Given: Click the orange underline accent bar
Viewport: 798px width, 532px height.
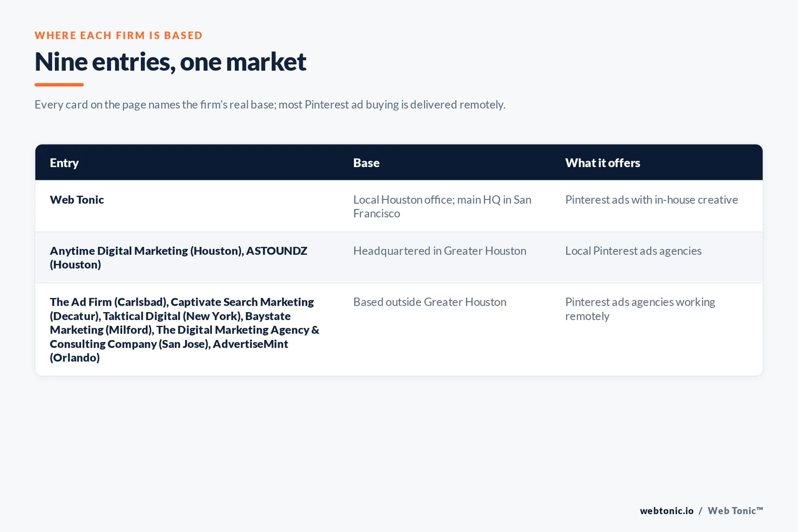Looking at the screenshot, I should pos(59,85).
